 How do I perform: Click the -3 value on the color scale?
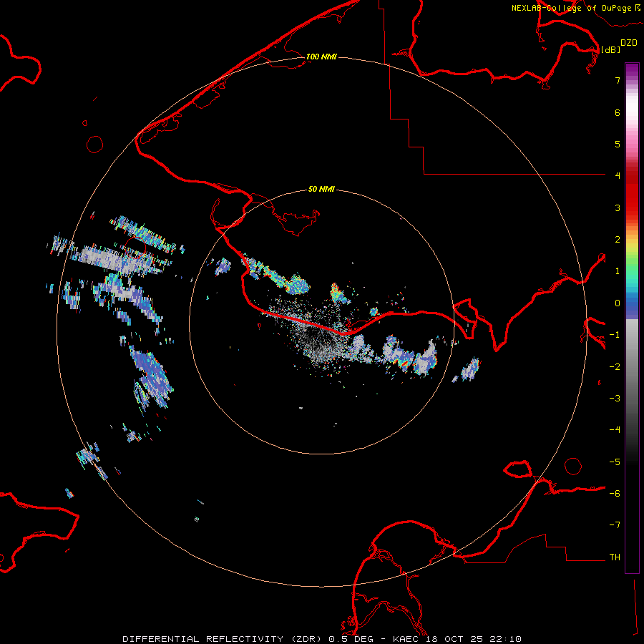coord(615,398)
